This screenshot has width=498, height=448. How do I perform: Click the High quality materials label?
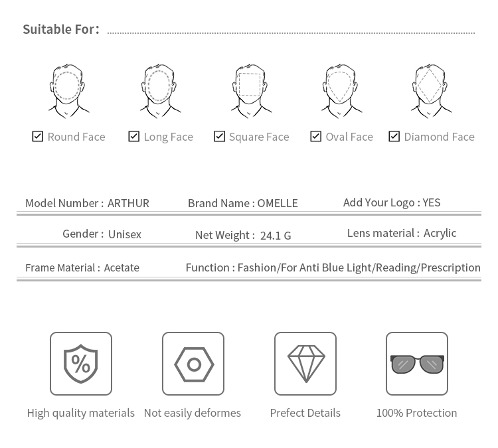81,413
